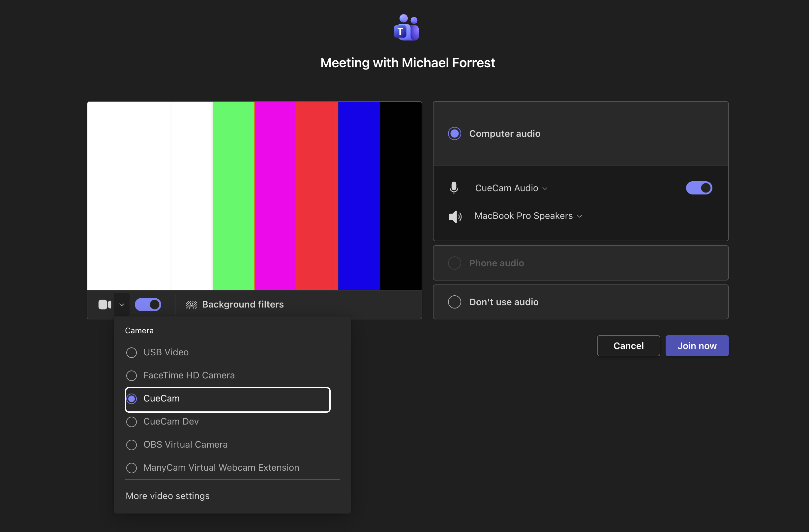809x532 pixels.
Task: Open Background filters
Action: tap(234, 305)
